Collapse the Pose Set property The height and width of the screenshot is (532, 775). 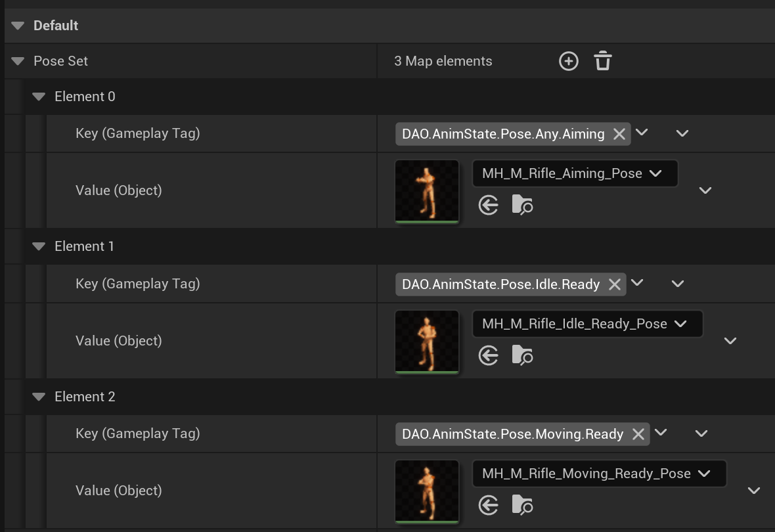pos(18,61)
